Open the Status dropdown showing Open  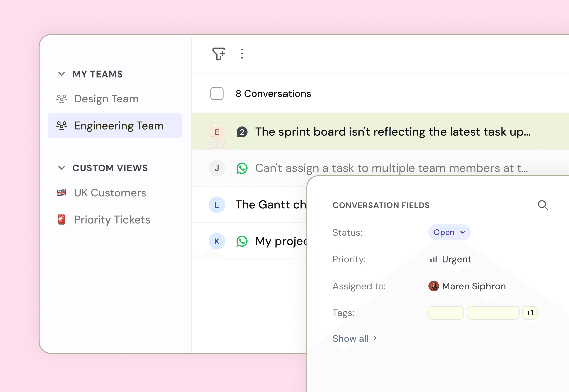tap(449, 232)
